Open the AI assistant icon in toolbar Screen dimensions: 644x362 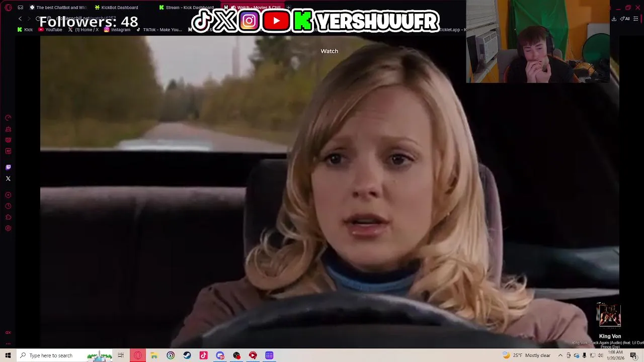[625, 19]
